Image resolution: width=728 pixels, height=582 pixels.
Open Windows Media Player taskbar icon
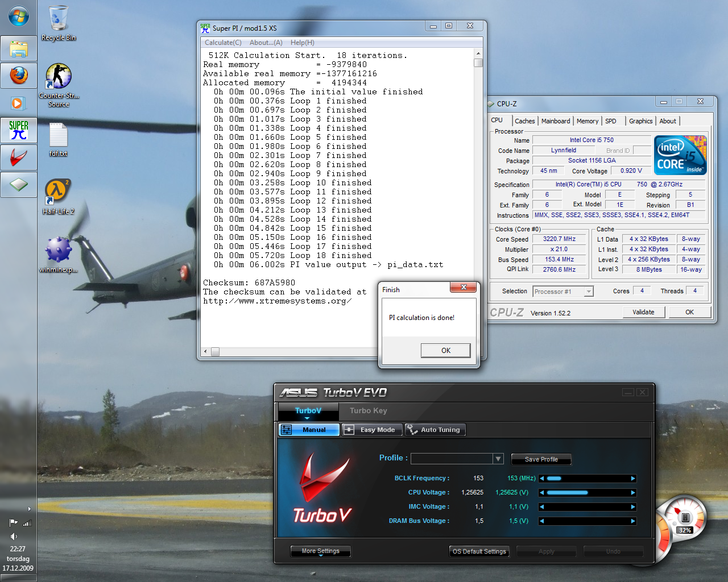pos(19,103)
